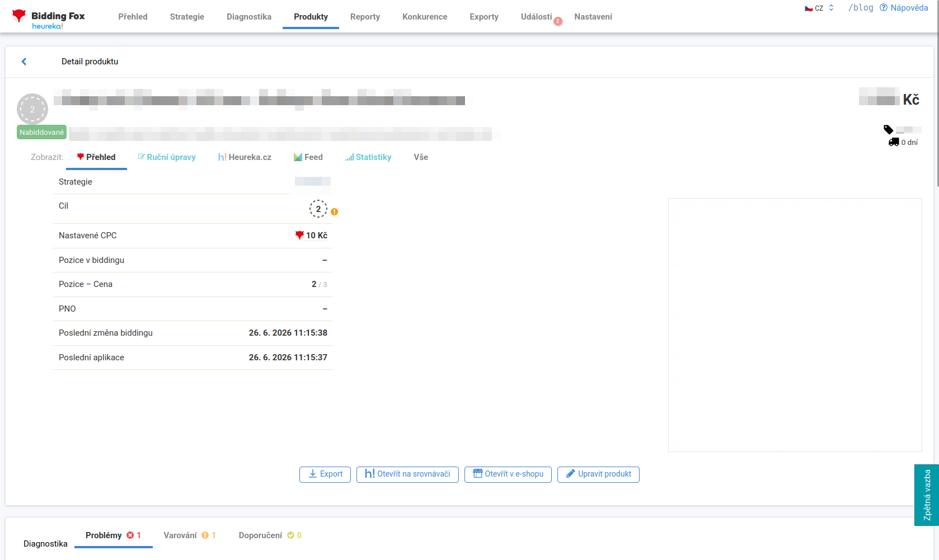Switch to the Ruční úpravy tab
939x560 pixels.
[167, 157]
